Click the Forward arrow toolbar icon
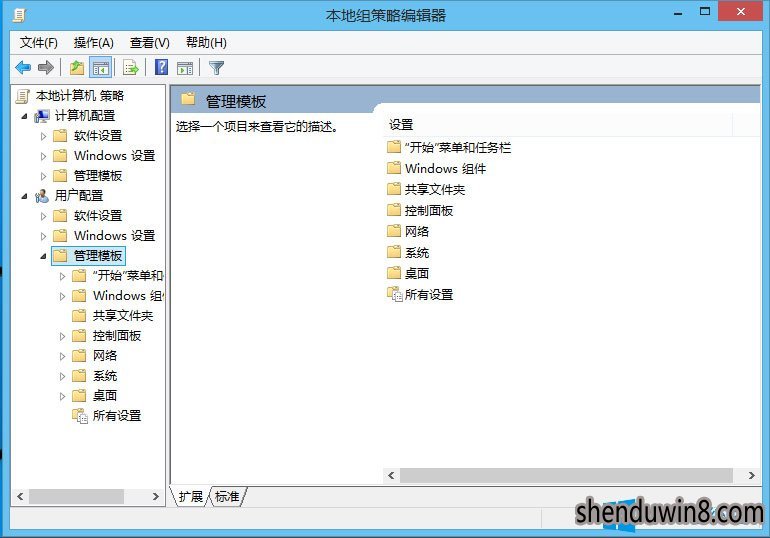The image size is (770, 538). [46, 67]
